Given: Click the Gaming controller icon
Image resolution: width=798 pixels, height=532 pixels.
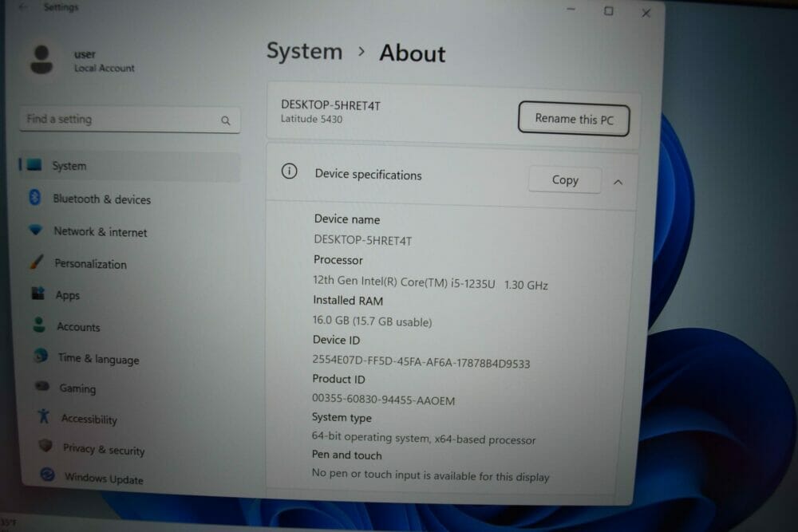Looking at the screenshot, I should pos(42,387).
